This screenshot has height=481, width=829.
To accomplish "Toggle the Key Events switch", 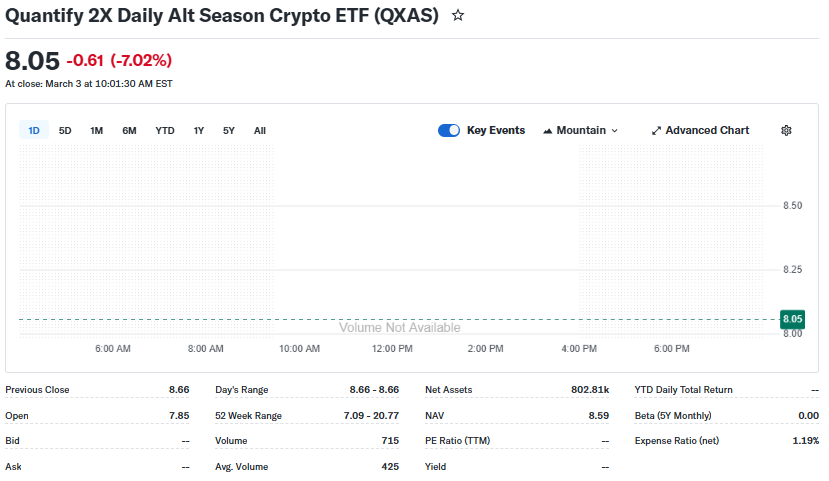I will (449, 130).
